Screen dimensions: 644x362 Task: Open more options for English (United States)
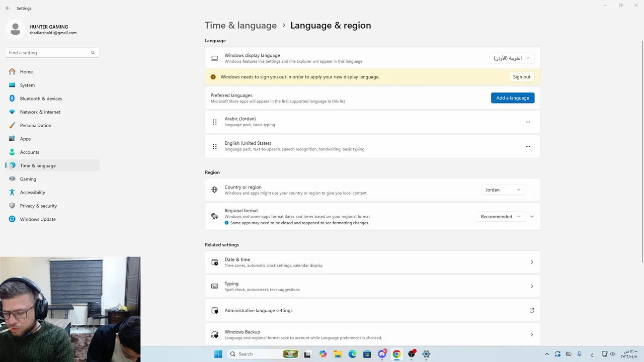tap(528, 146)
